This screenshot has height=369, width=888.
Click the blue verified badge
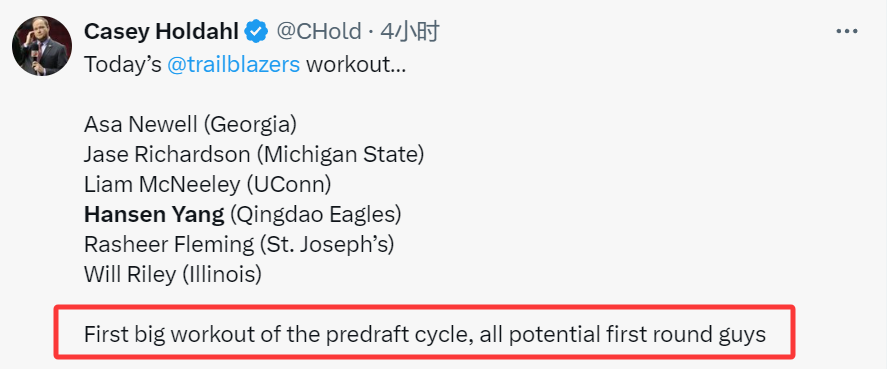coord(256,32)
